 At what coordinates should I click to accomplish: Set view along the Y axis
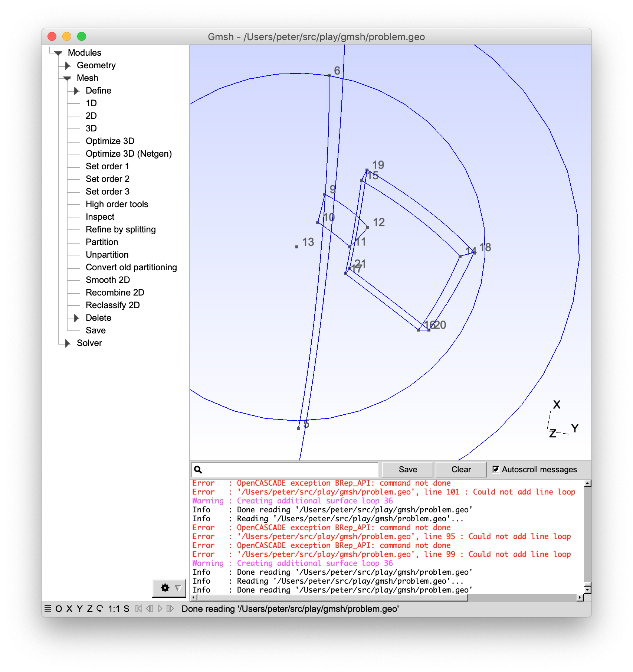[x=79, y=609]
